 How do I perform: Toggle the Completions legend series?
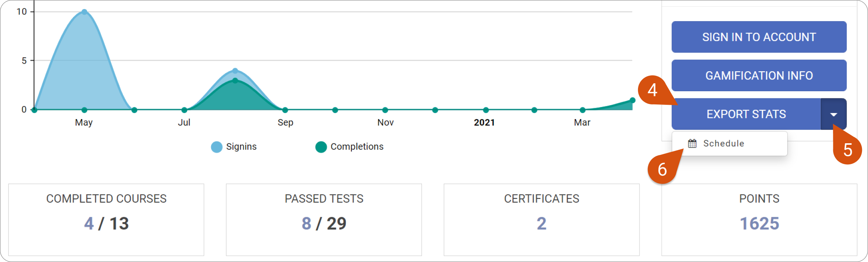point(350,147)
